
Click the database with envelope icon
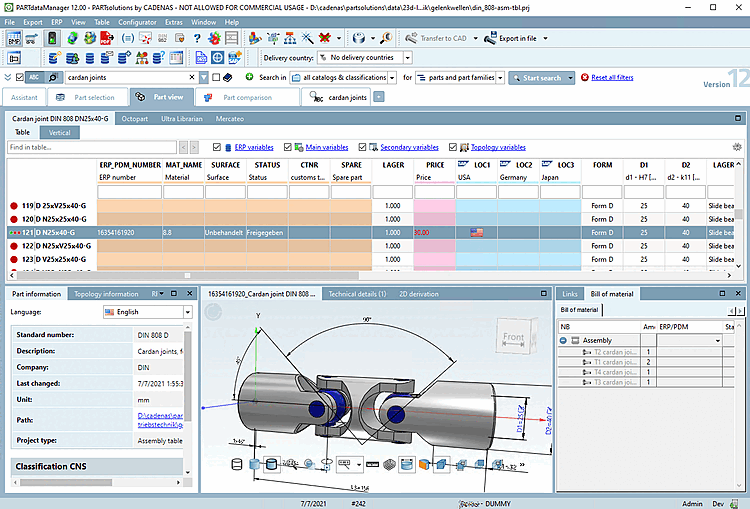point(106,58)
